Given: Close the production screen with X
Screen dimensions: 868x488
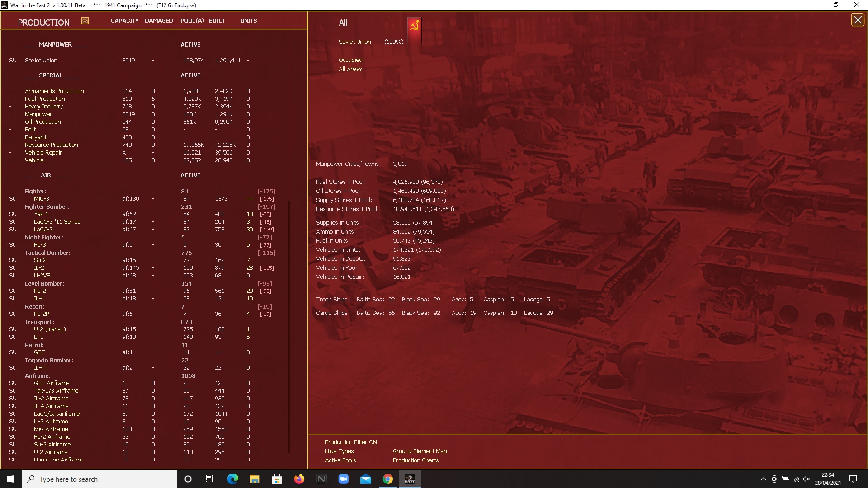Looking at the screenshot, I should coord(857,20).
